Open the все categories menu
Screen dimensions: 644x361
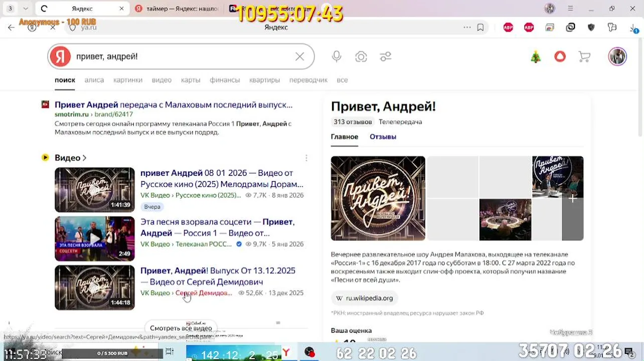pyautogui.click(x=342, y=80)
